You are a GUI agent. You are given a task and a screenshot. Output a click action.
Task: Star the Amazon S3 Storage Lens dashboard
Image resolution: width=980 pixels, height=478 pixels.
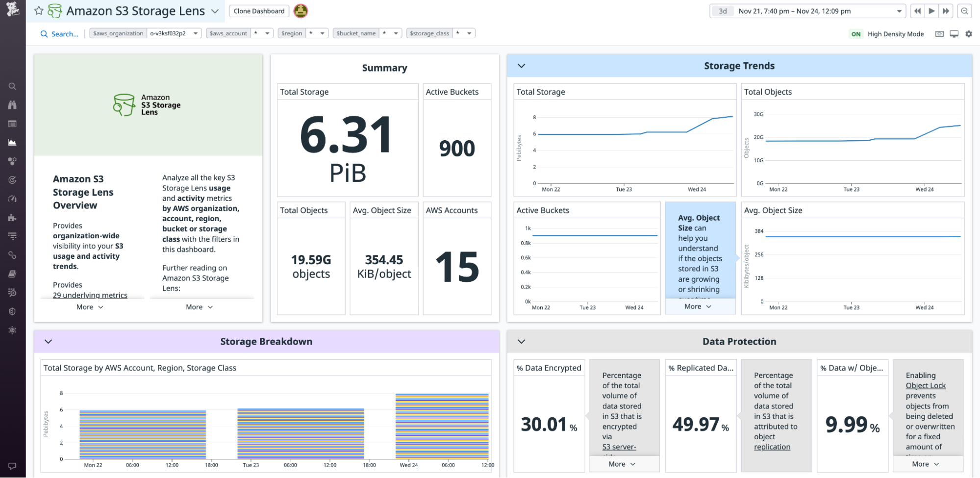click(x=39, y=11)
